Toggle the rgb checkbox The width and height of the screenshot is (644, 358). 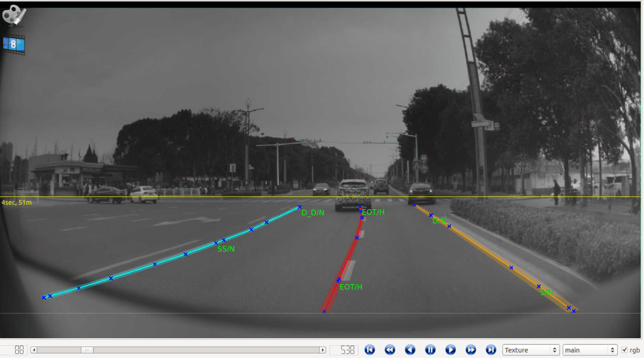tap(624, 350)
